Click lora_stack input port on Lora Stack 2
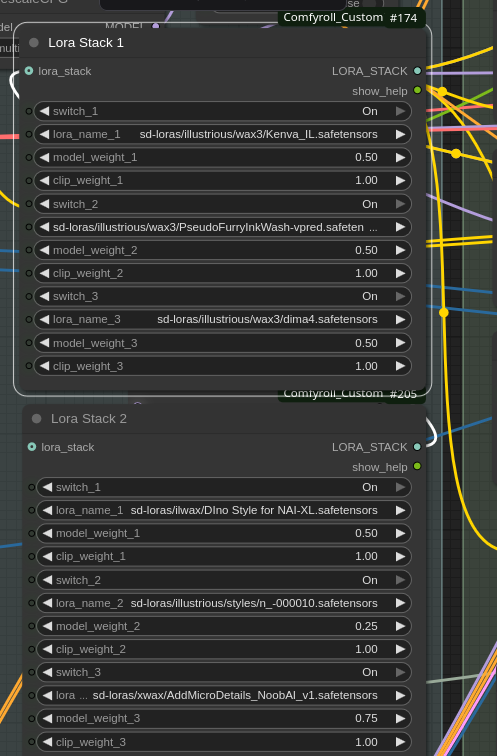This screenshot has width=497, height=756. click(32, 447)
